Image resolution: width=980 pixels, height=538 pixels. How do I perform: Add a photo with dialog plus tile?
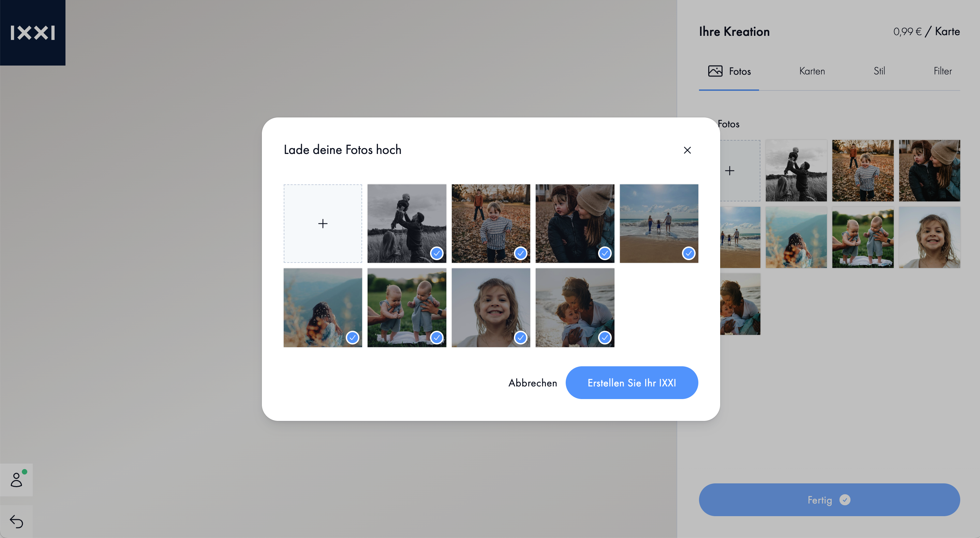coord(323,224)
